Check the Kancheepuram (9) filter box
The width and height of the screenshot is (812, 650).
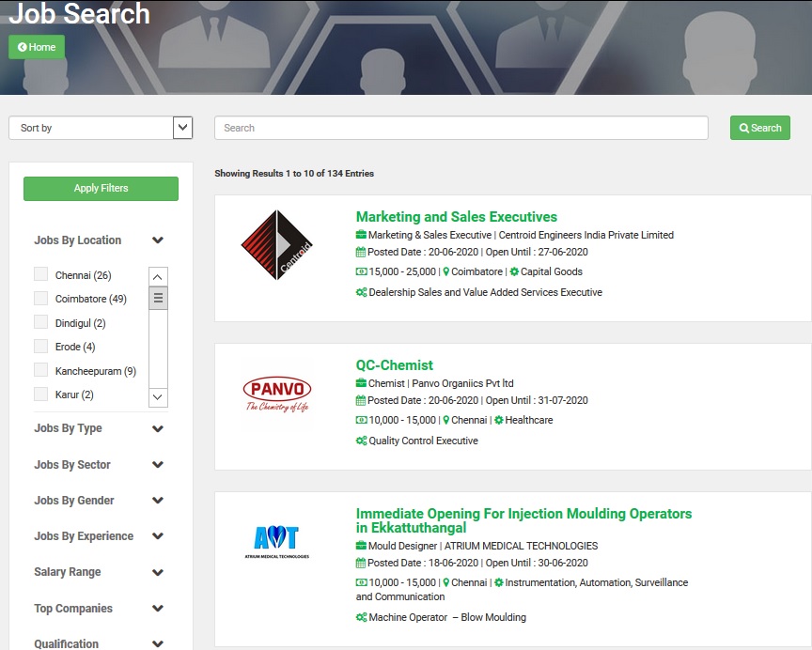coord(40,371)
